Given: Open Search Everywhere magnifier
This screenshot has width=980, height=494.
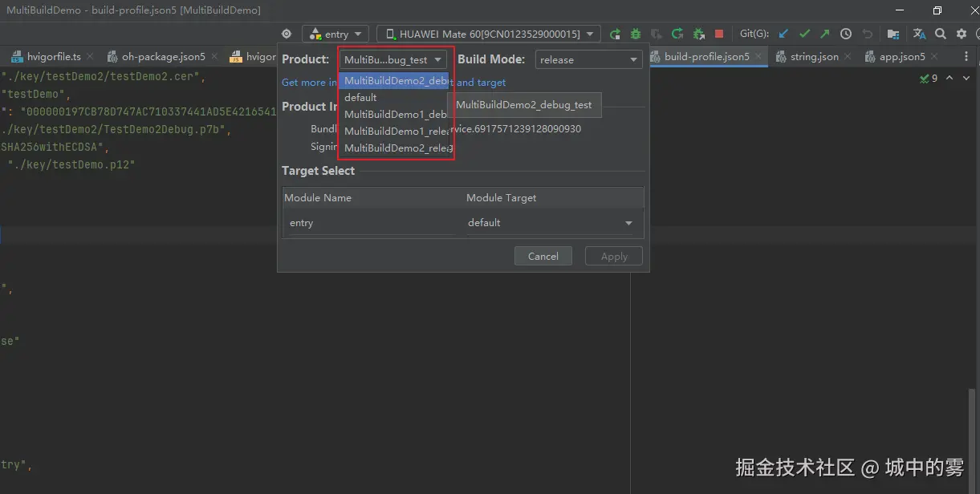Looking at the screenshot, I should (x=941, y=34).
